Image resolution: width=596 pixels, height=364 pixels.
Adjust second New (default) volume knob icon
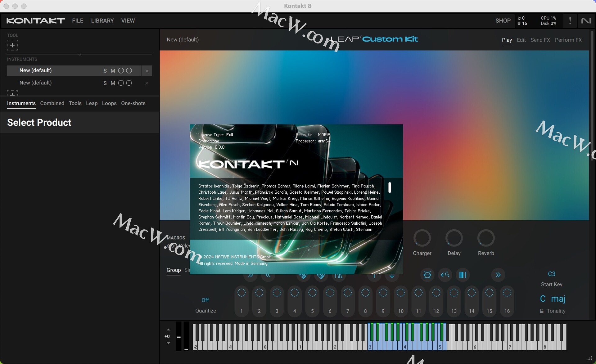pyautogui.click(x=121, y=83)
